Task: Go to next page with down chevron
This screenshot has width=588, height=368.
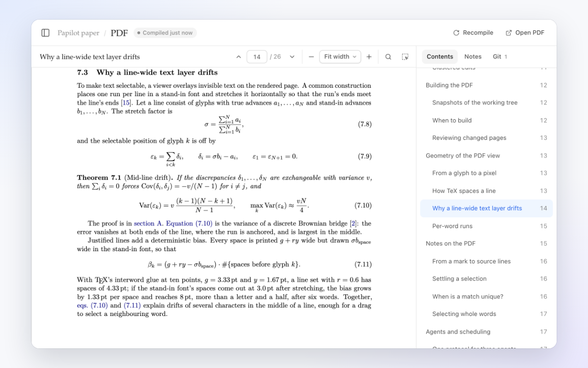Action: coord(292,57)
